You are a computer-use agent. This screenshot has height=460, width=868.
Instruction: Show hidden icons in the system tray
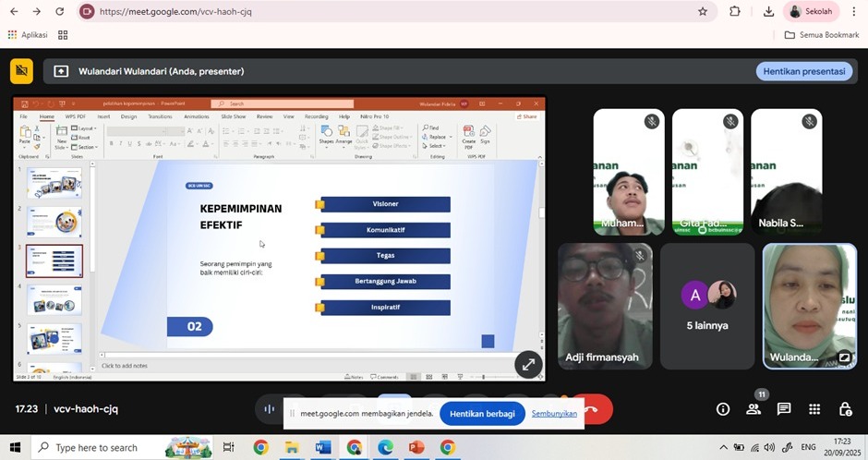723,448
